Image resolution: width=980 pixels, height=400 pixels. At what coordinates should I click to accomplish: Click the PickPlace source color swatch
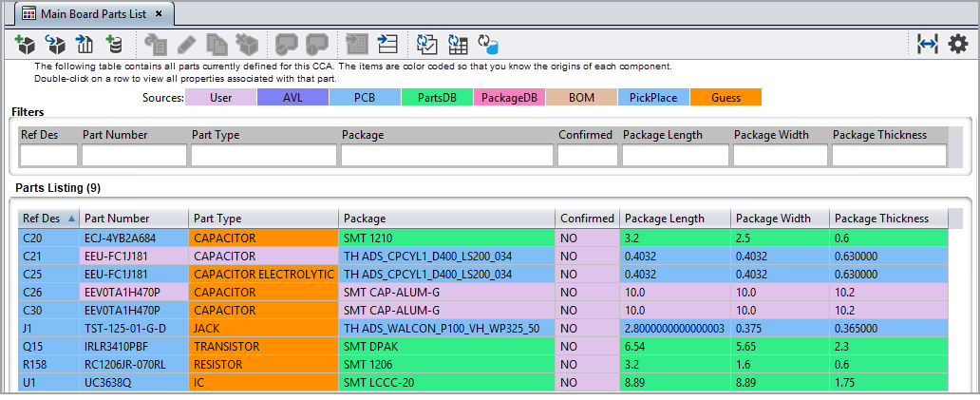[x=653, y=98]
